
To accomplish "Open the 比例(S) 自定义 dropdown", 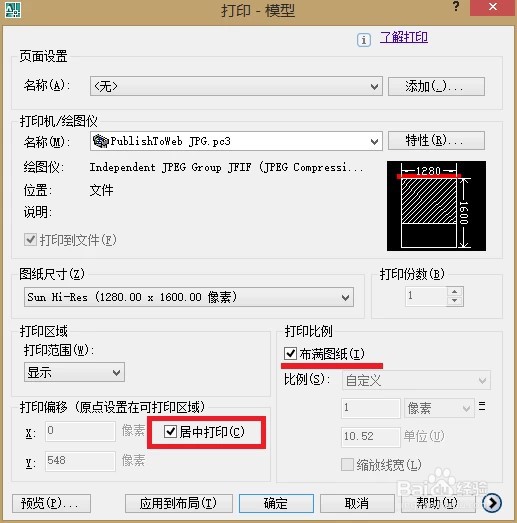I will point(416,380).
